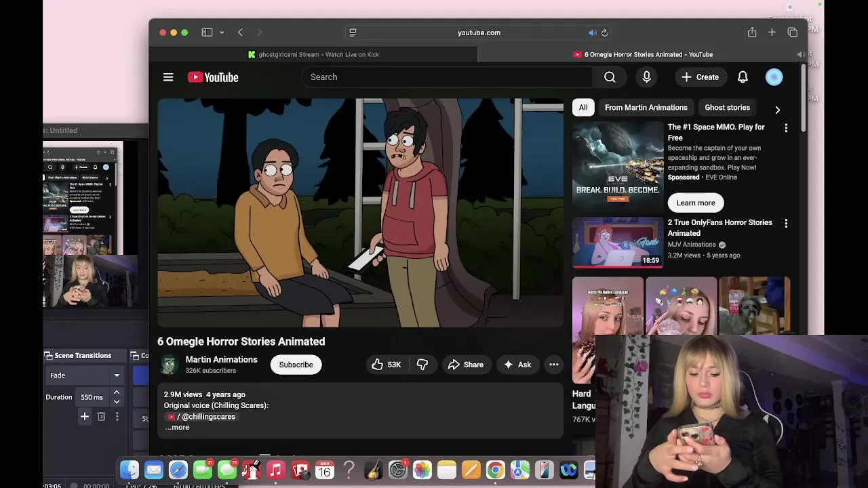Click the Share button
The image size is (868, 488).
point(466,365)
